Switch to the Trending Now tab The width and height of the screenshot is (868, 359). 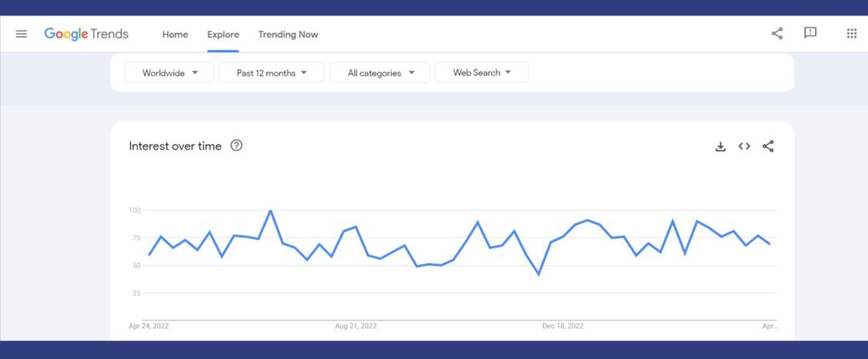(x=288, y=35)
